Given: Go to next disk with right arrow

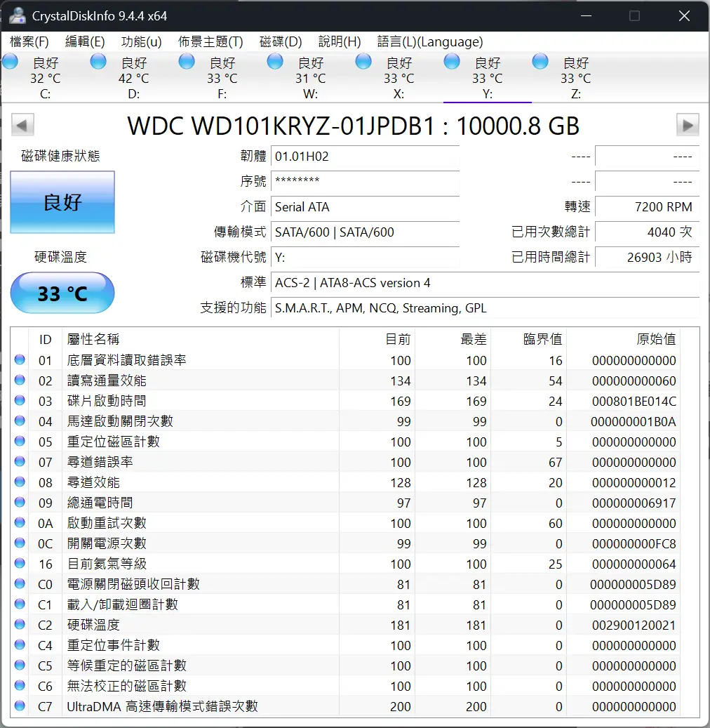Looking at the screenshot, I should (688, 125).
